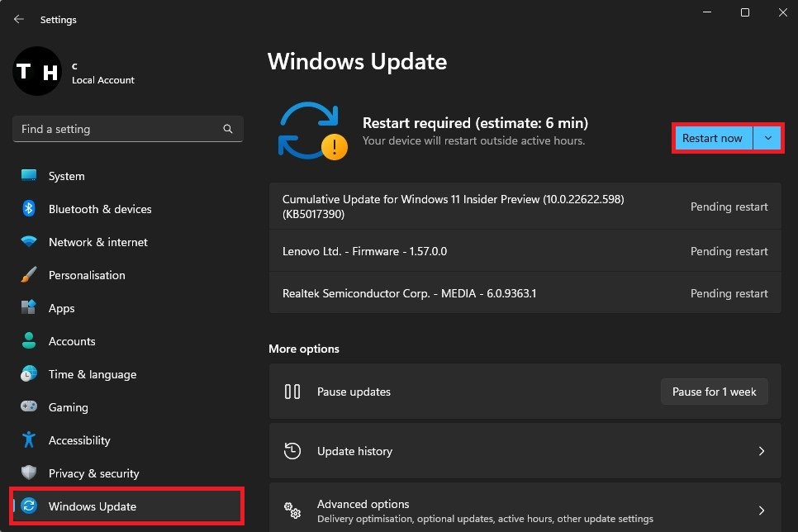Select the Gaming controller icon
The height and width of the screenshot is (532, 798).
(29, 407)
